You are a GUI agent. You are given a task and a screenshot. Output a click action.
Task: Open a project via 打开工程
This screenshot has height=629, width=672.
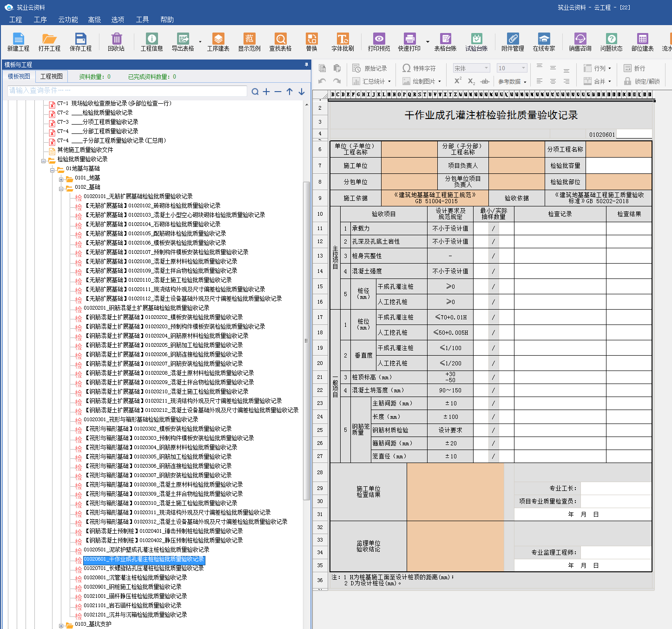click(49, 42)
